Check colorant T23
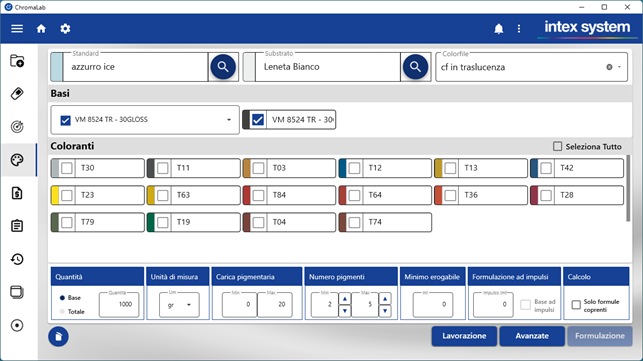Screen dimensions: 643x361 tap(66, 195)
